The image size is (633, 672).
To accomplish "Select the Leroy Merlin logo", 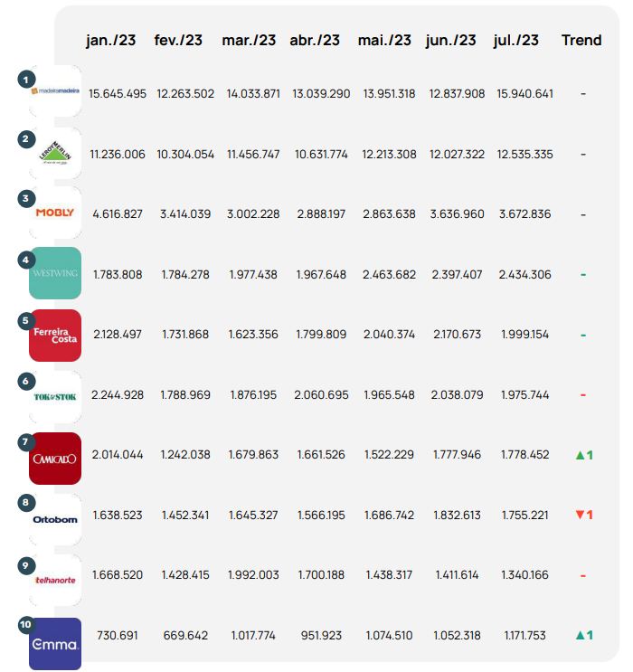I will tap(56, 154).
